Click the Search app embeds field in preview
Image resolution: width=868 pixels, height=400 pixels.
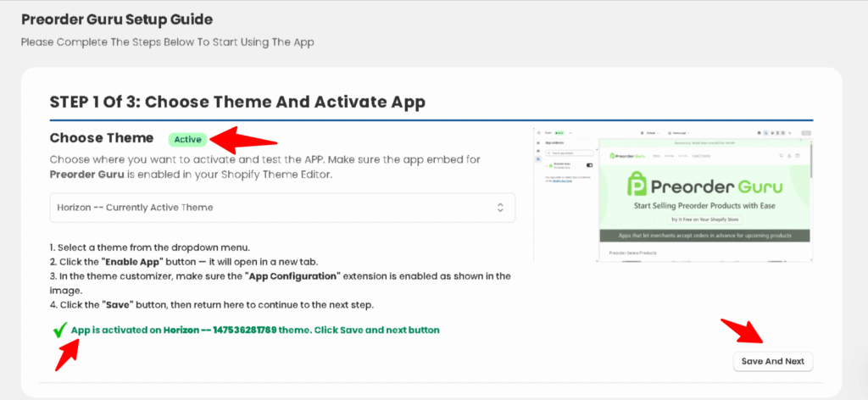(x=570, y=153)
